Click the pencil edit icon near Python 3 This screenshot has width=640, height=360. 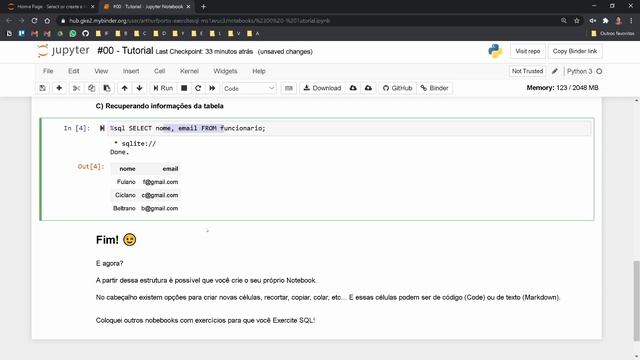coord(555,71)
